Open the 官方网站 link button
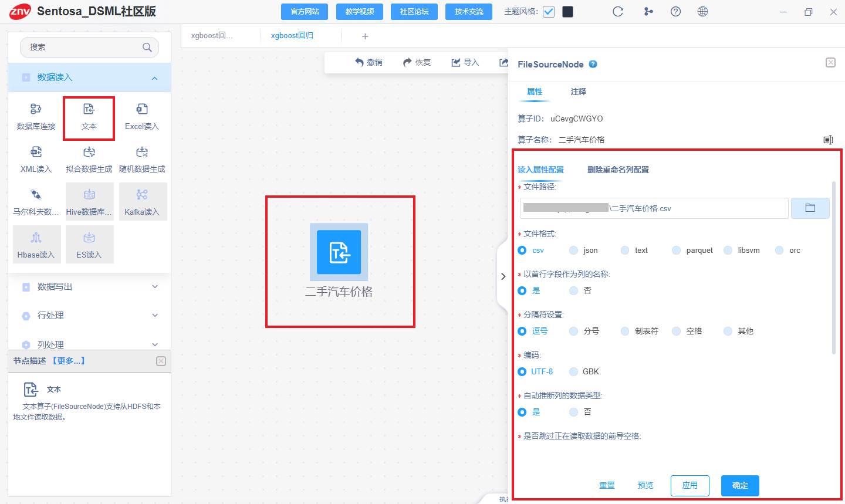The width and height of the screenshot is (845, 504). 305,12
